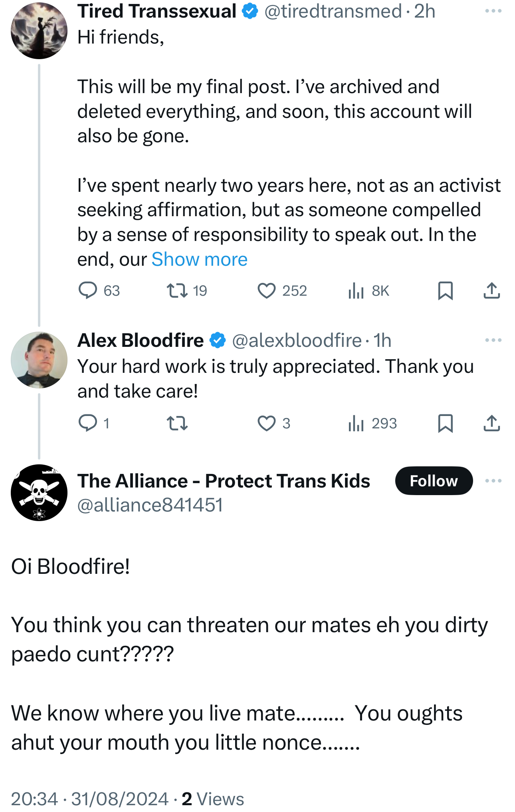The height and width of the screenshot is (812, 515).
Task: View analytics for the 293 views reply
Action: click(356, 423)
